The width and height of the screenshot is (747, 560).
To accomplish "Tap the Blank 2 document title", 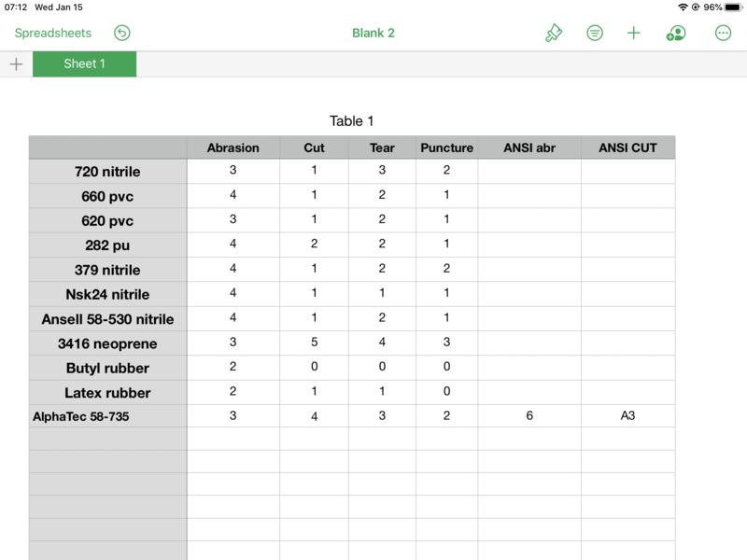I will 373,33.
